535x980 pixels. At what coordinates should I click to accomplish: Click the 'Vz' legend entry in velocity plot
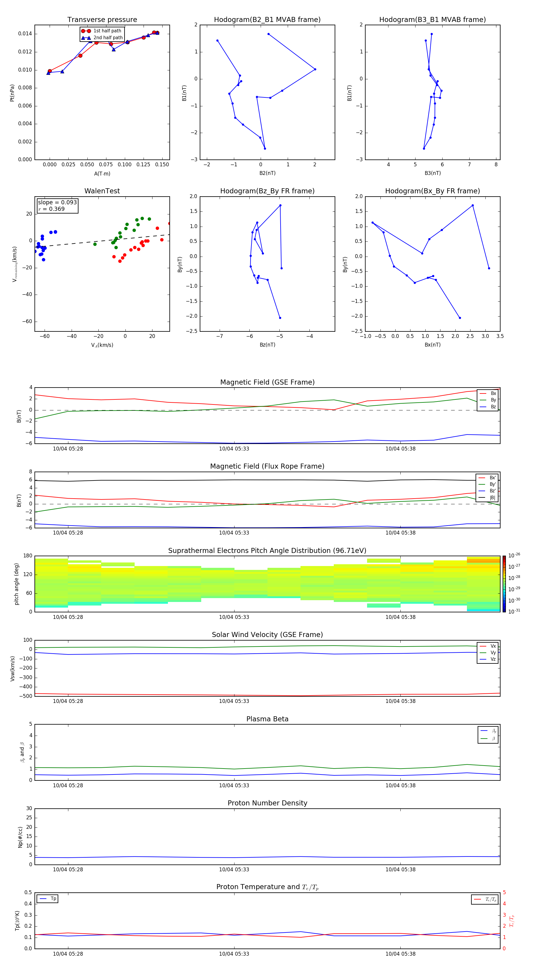coord(488,659)
